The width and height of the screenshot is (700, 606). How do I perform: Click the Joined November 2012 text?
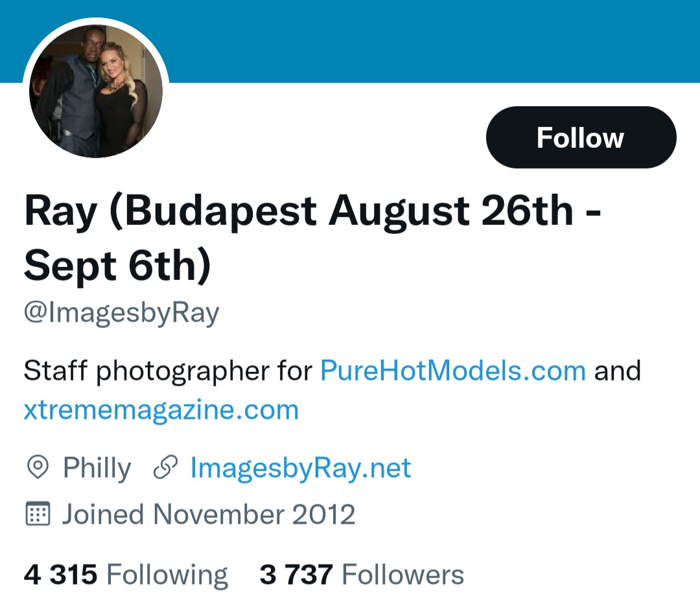(x=209, y=515)
